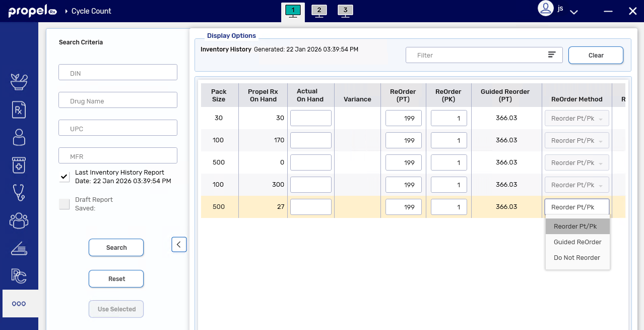This screenshot has width=644, height=330.
Task: Check the Draft Report checkbox
Action: click(65, 204)
